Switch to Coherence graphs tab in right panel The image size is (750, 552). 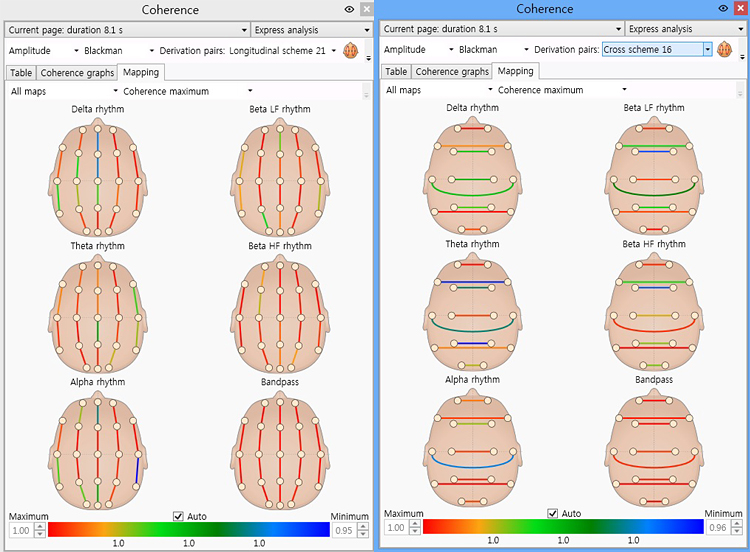452,71
